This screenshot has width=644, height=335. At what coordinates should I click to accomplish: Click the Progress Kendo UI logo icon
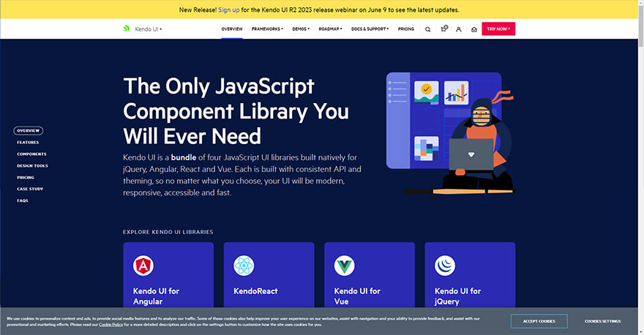[x=126, y=29]
